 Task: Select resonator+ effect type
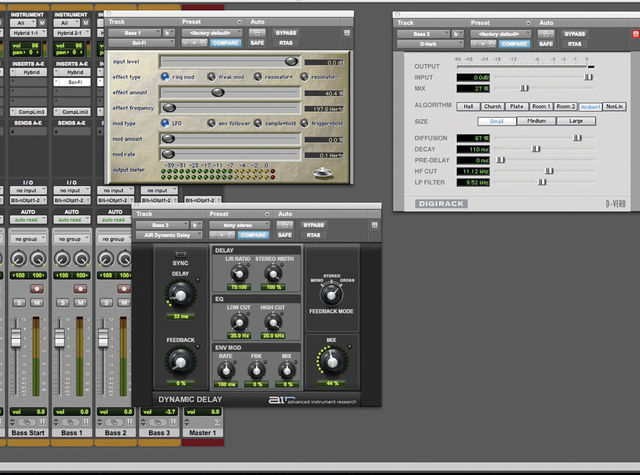click(x=258, y=77)
